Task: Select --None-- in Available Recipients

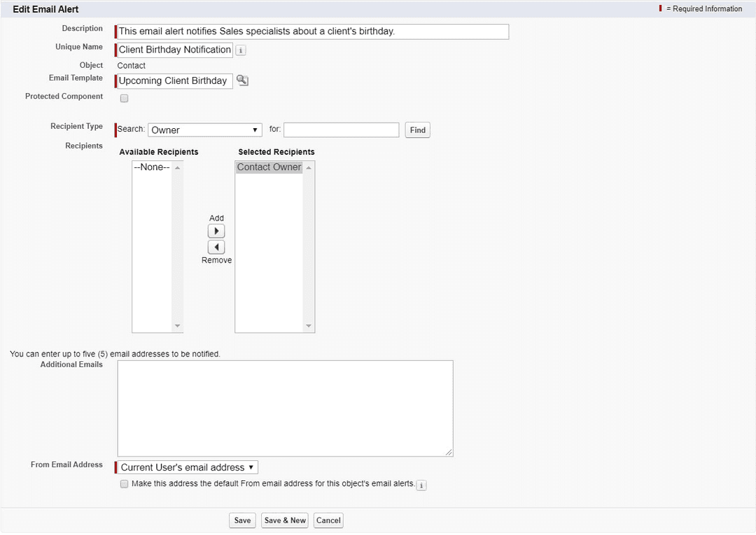Action: coord(151,167)
